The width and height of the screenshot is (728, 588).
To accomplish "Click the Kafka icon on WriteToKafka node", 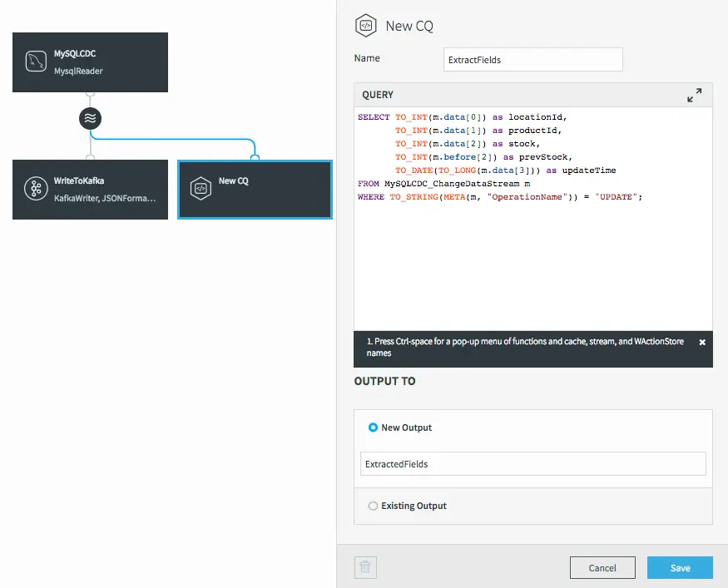I will [x=35, y=189].
